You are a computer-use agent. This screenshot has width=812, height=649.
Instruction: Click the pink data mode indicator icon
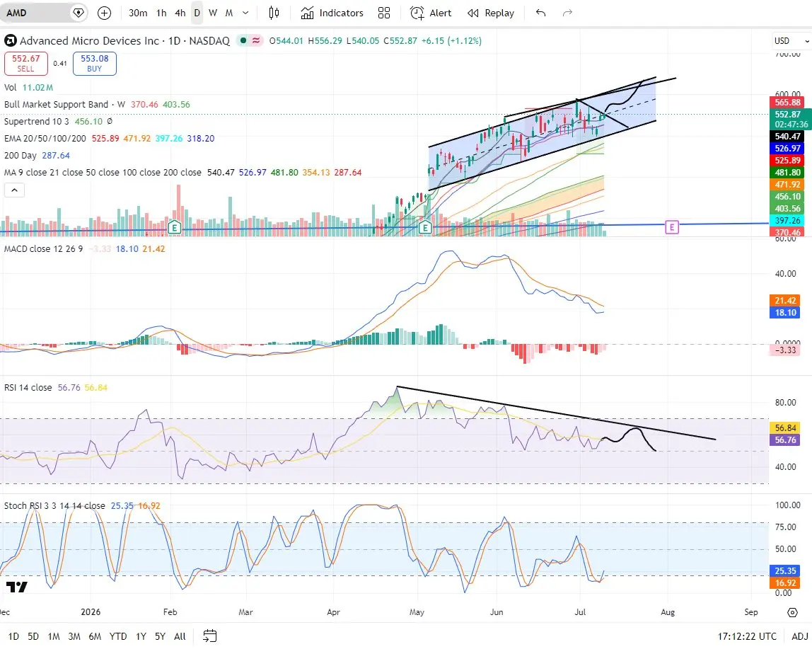click(x=256, y=40)
